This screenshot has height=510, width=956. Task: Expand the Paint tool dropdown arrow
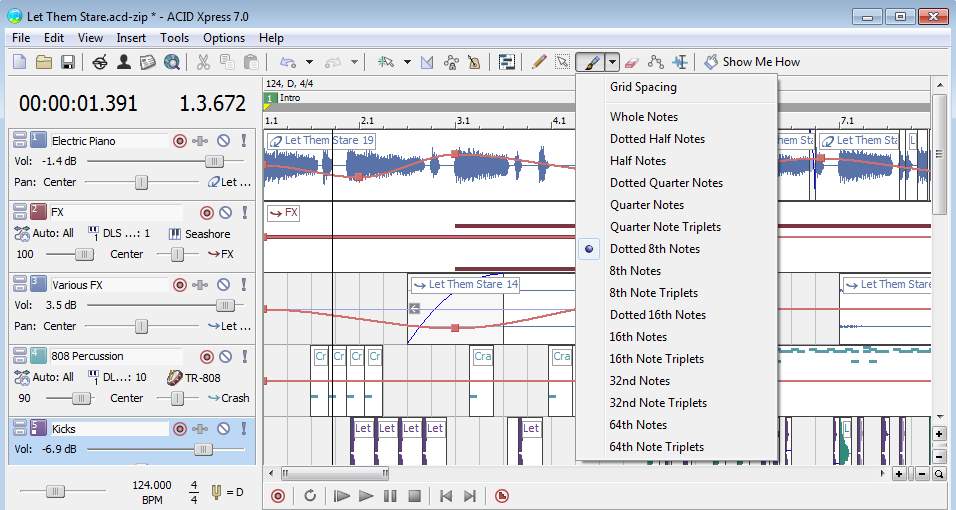tap(612, 62)
